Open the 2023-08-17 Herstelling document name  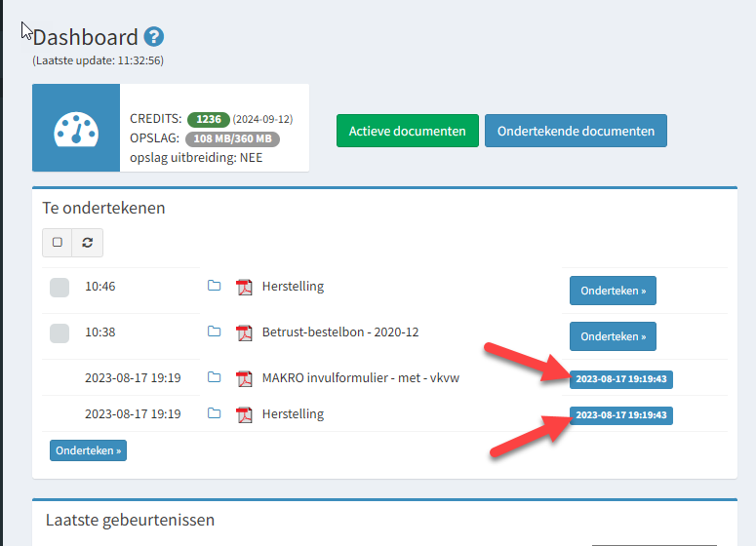(293, 414)
